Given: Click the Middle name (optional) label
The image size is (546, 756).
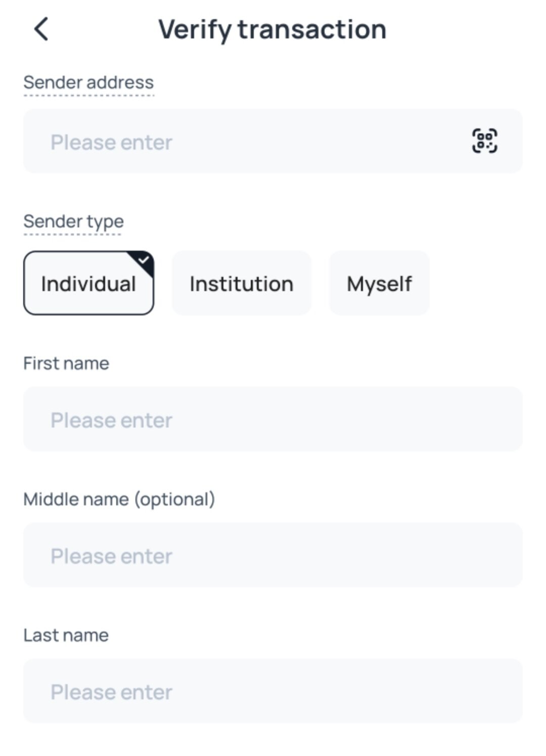Looking at the screenshot, I should (119, 499).
